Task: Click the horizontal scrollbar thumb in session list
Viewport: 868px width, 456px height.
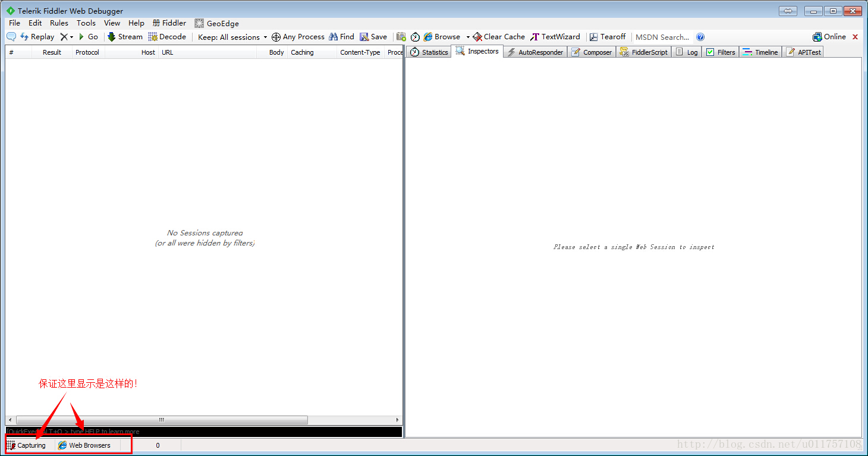Action: 162,420
